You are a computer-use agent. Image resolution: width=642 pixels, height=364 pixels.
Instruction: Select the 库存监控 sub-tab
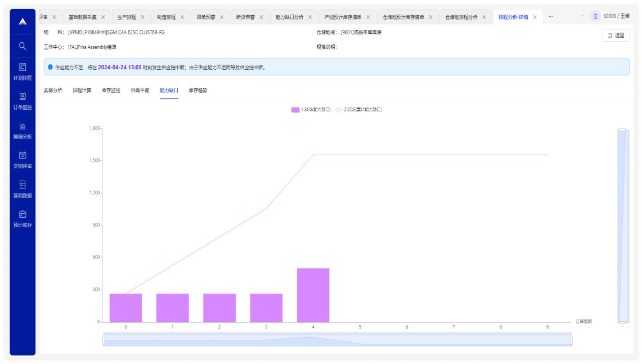click(111, 91)
